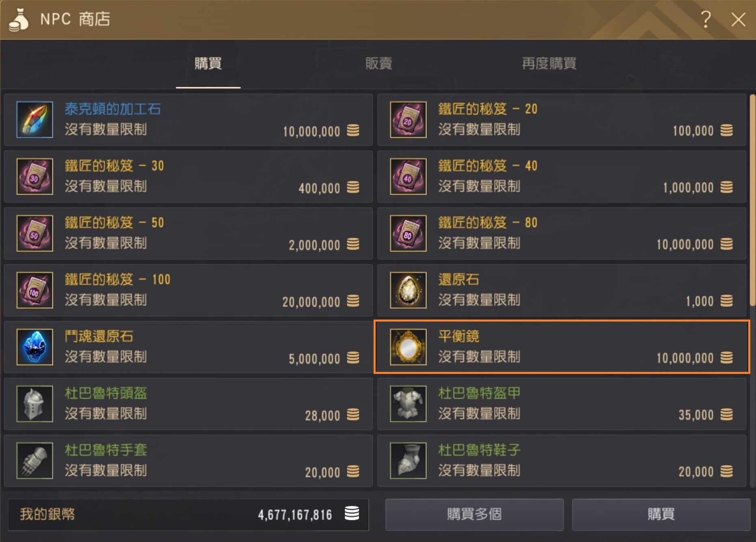Select the 鬥魂還原石 blue crystal icon

click(35, 347)
